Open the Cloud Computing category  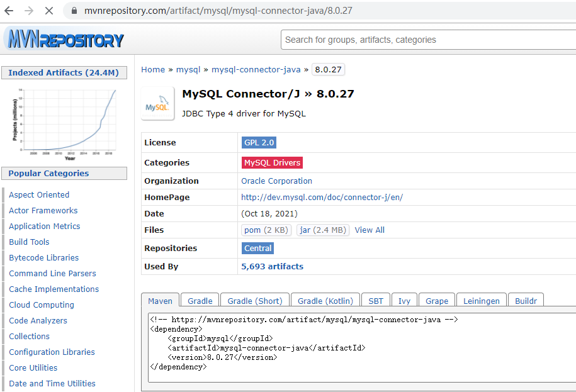point(42,305)
